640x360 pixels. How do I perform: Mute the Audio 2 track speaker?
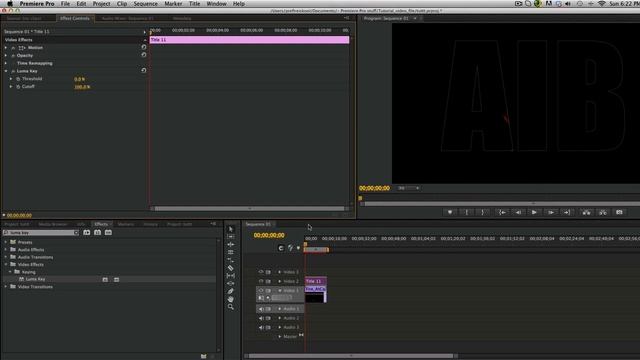click(261, 318)
